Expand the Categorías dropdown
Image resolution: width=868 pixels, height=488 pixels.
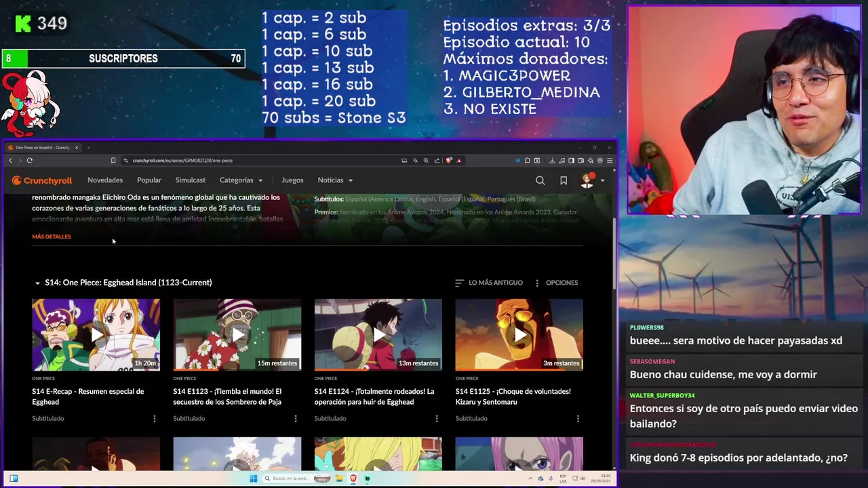[x=241, y=180]
